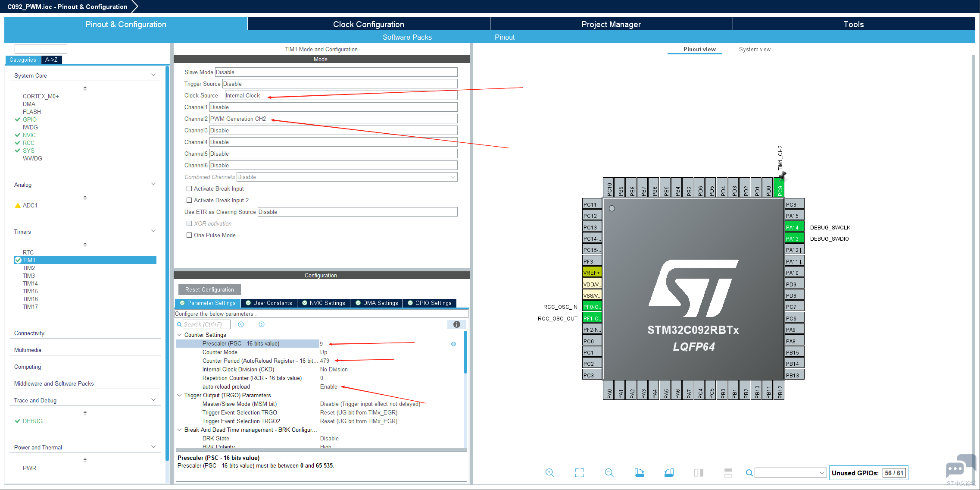Click the TIM1 enabled check icon

click(x=18, y=260)
